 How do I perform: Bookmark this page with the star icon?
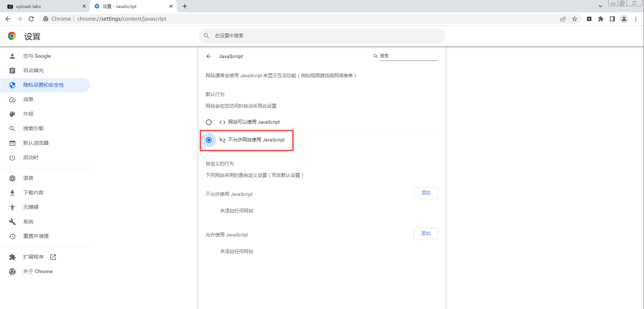[x=575, y=19]
